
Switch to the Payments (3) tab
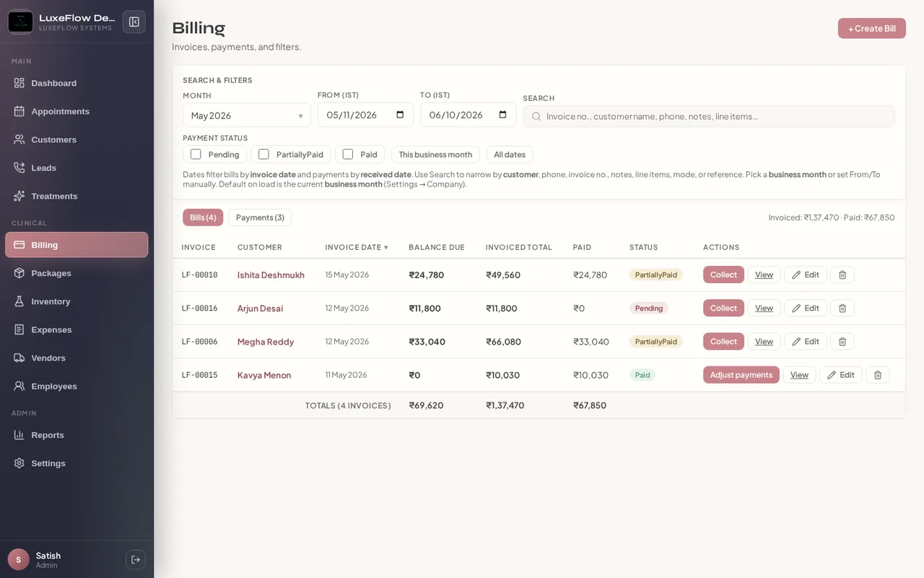coord(260,217)
